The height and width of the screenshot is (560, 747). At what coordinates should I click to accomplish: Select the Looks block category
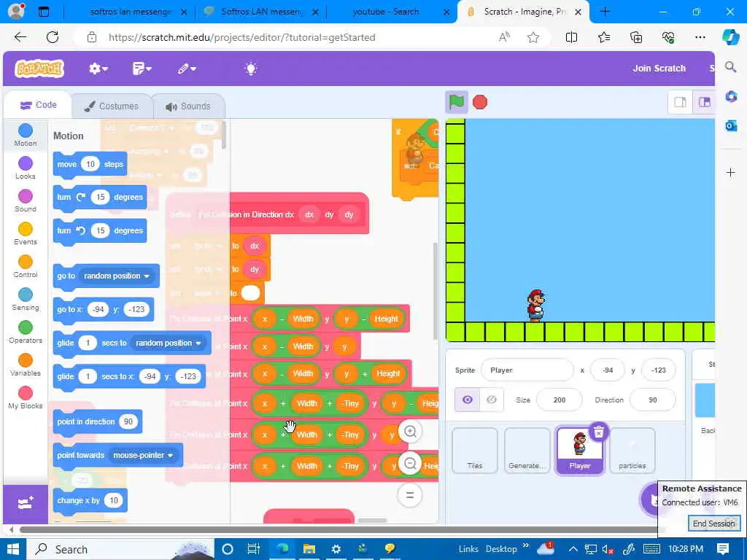[x=26, y=168]
